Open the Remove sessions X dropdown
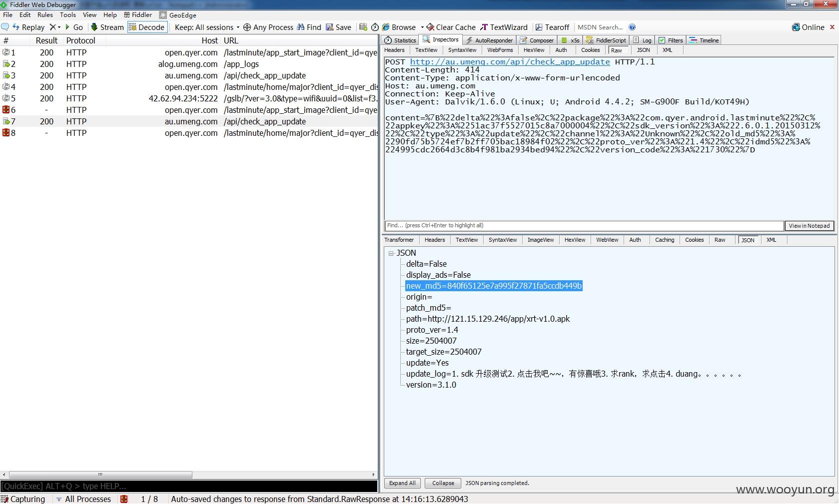Image resolution: width=839 pixels, height=504 pixels. point(55,27)
